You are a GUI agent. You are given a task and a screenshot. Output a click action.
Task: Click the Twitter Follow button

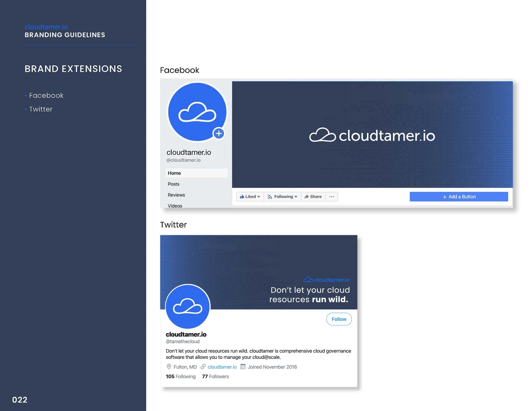(x=339, y=319)
